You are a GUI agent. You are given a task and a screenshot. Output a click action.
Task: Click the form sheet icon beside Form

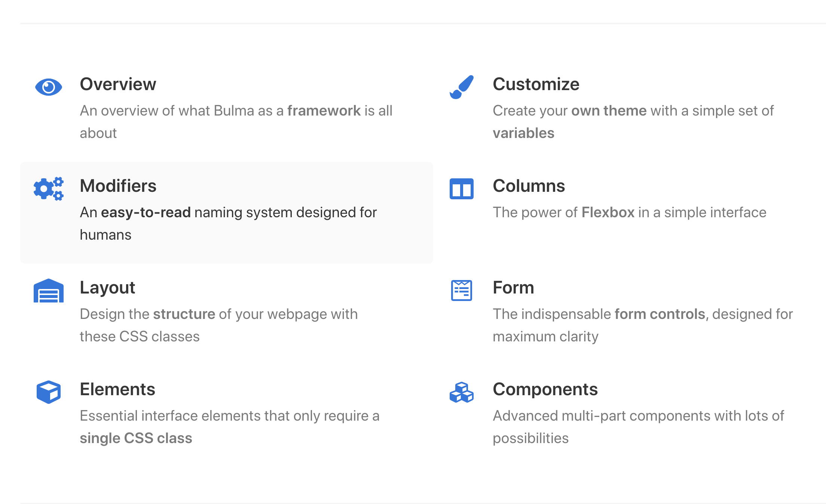pos(462,291)
